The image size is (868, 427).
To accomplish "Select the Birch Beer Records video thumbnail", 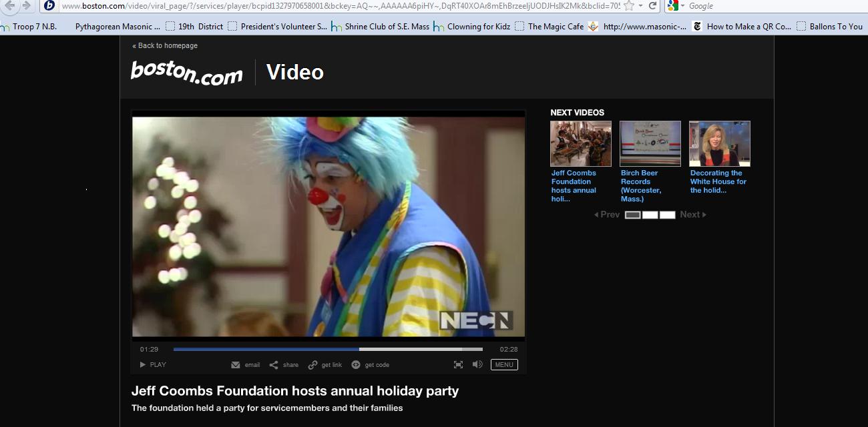I will [x=650, y=143].
